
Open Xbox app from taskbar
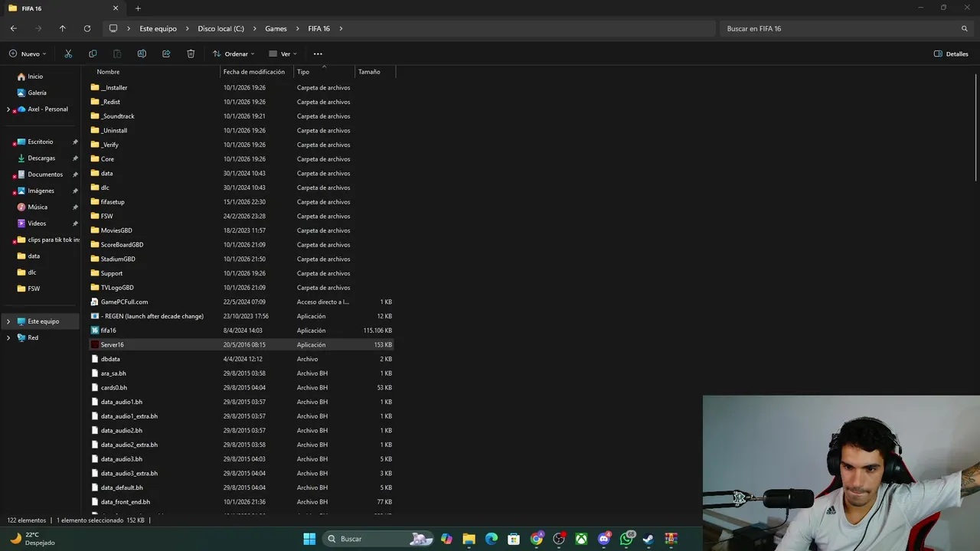(x=582, y=539)
